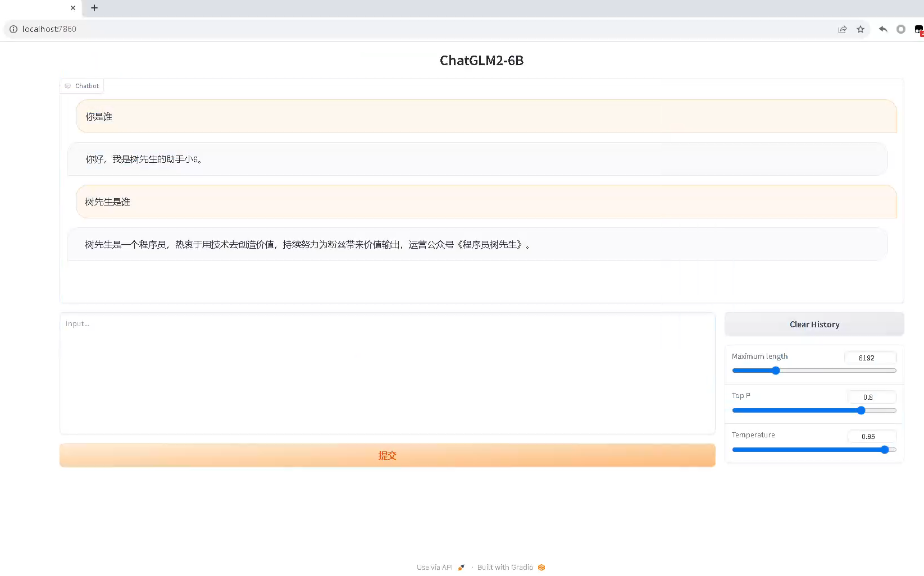Clear History of the chat

pyautogui.click(x=814, y=324)
